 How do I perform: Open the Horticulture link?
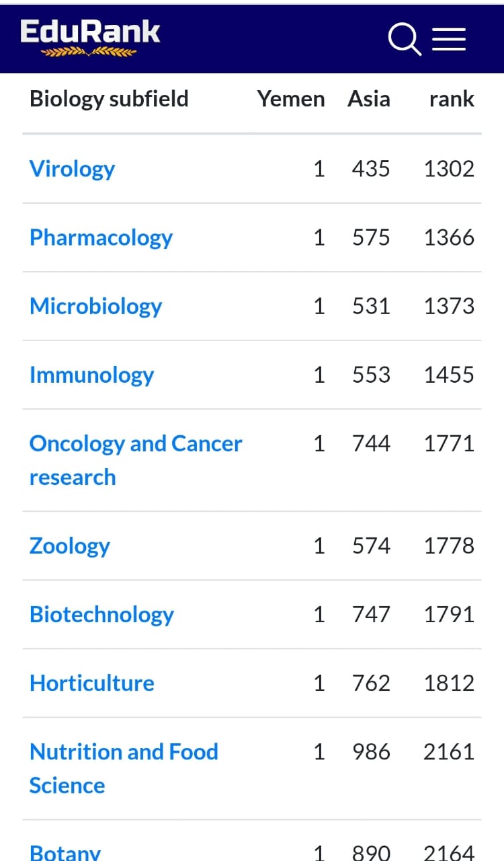coord(92,683)
